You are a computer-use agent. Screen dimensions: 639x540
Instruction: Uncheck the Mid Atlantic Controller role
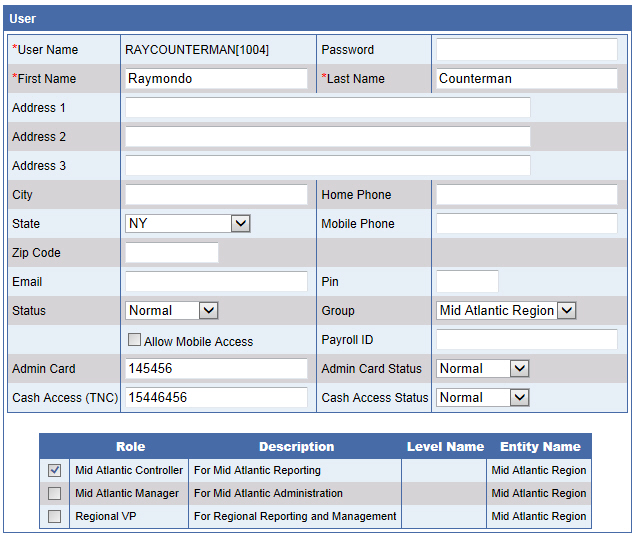(x=55, y=470)
